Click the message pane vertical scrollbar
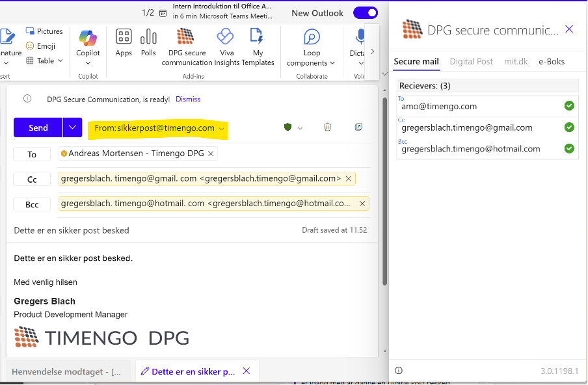Screen dimensions: 588x385 384,191
